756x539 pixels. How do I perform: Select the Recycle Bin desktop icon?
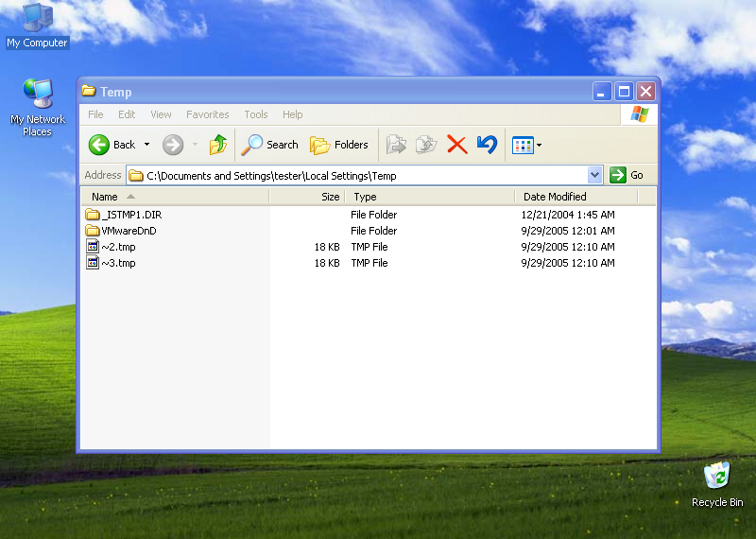[x=717, y=476]
